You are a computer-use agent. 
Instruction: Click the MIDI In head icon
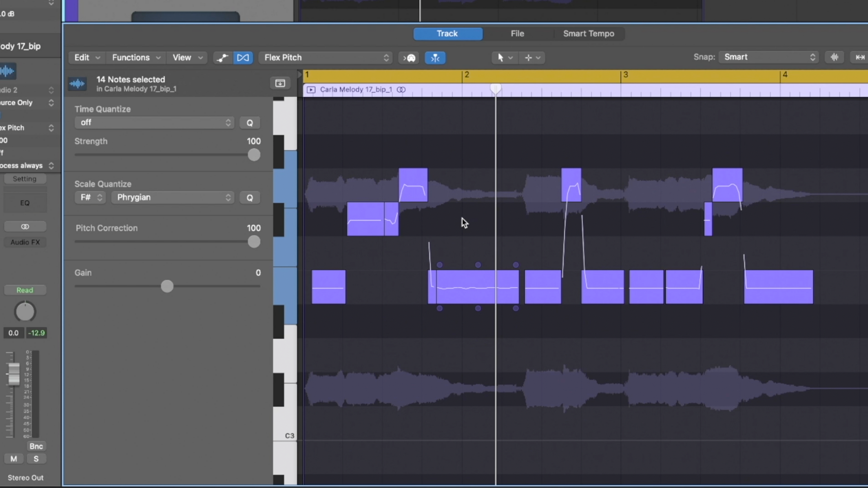409,58
